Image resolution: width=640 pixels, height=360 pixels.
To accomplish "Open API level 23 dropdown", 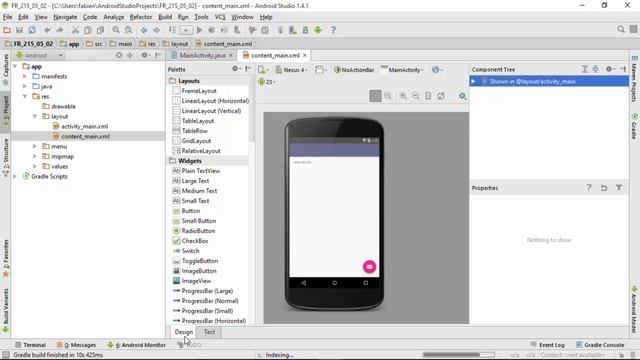I will pos(267,82).
